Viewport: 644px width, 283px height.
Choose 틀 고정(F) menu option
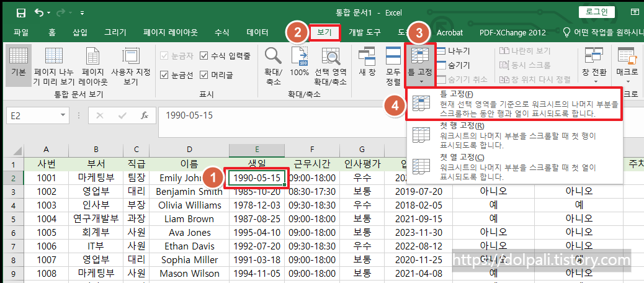[x=515, y=104]
